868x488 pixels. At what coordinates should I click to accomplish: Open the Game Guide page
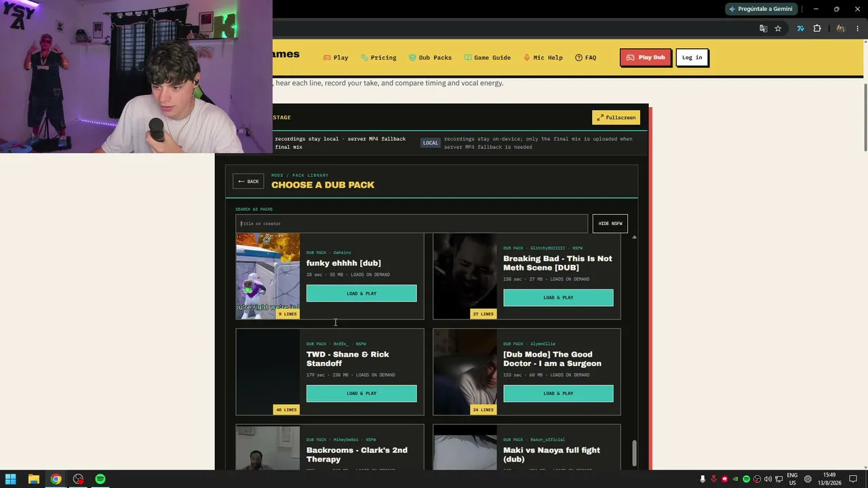click(x=487, y=58)
